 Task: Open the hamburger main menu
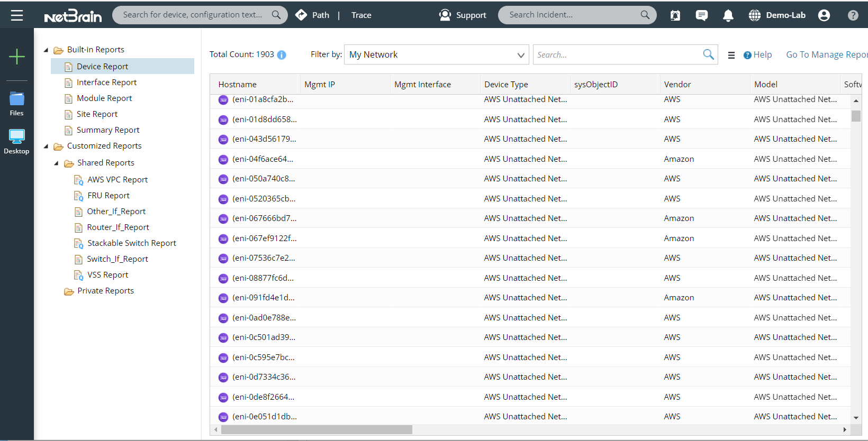(17, 15)
